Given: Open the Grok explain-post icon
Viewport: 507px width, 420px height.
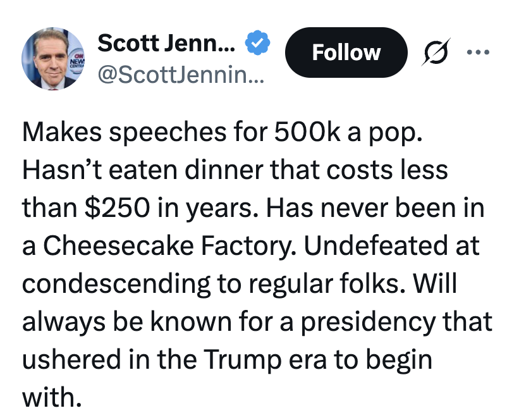Looking at the screenshot, I should tap(436, 52).
